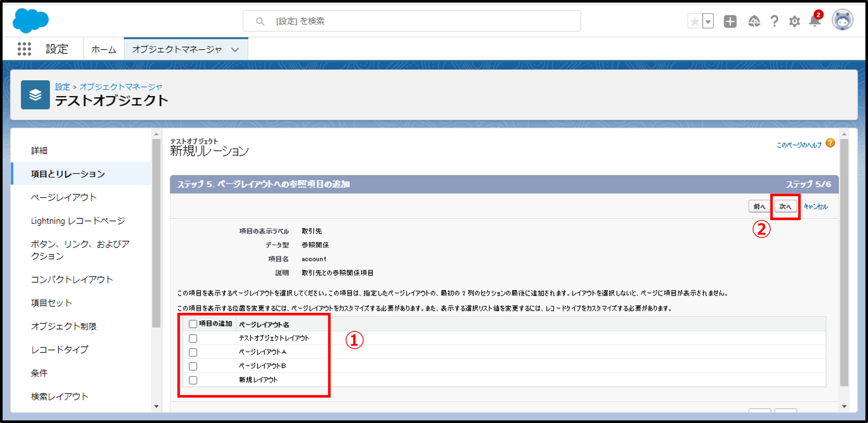Viewport: 868px width, 423px height.
Task: Open the global actions plus icon
Action: 730,22
